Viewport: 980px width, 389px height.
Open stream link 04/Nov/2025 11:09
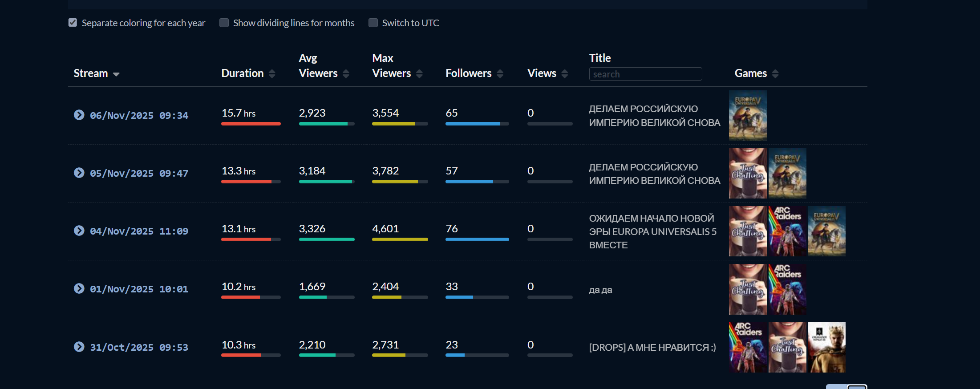coord(139,231)
